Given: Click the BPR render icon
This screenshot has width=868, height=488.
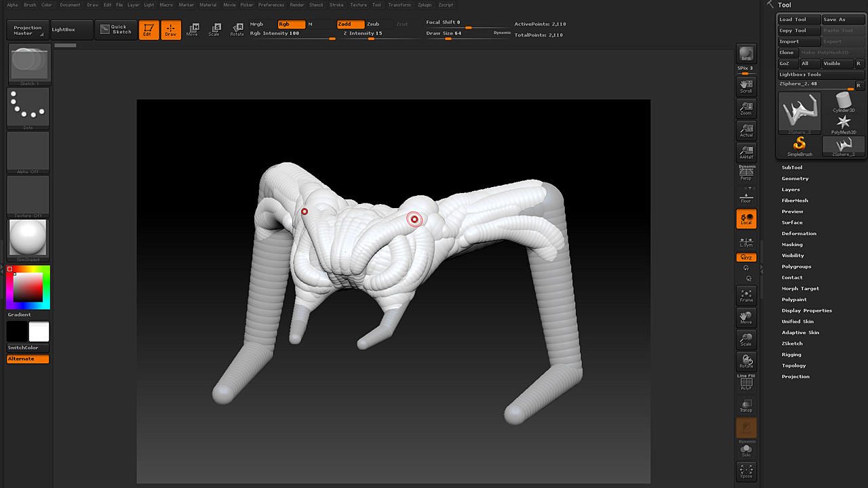Looking at the screenshot, I should [746, 55].
